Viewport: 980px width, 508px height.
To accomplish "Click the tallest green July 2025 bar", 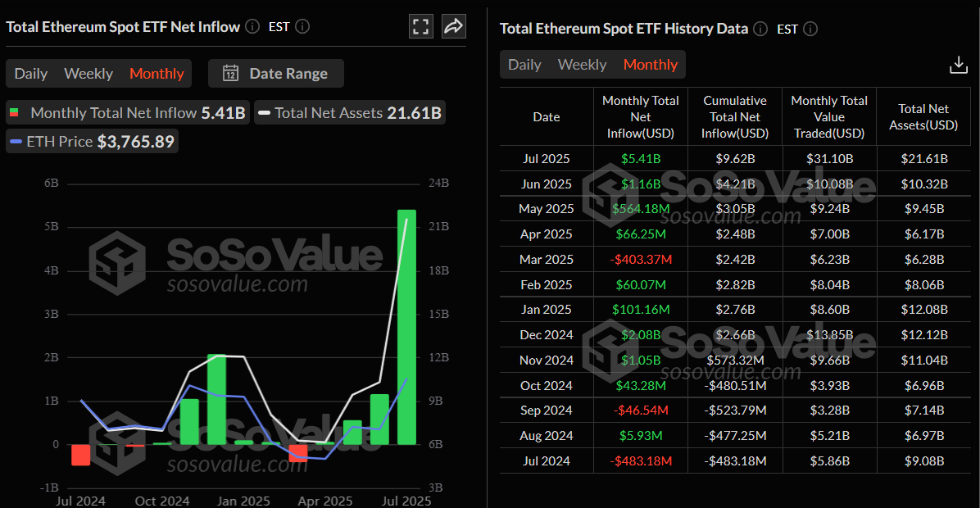I will point(406,328).
